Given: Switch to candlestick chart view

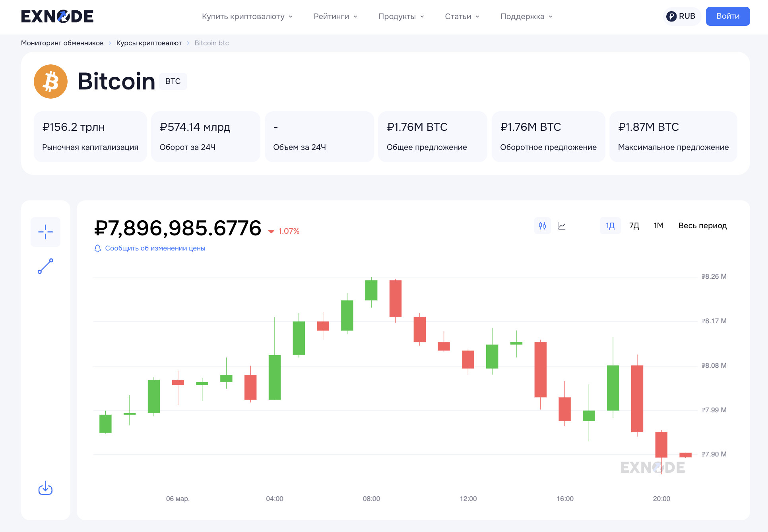Looking at the screenshot, I should pos(542,226).
